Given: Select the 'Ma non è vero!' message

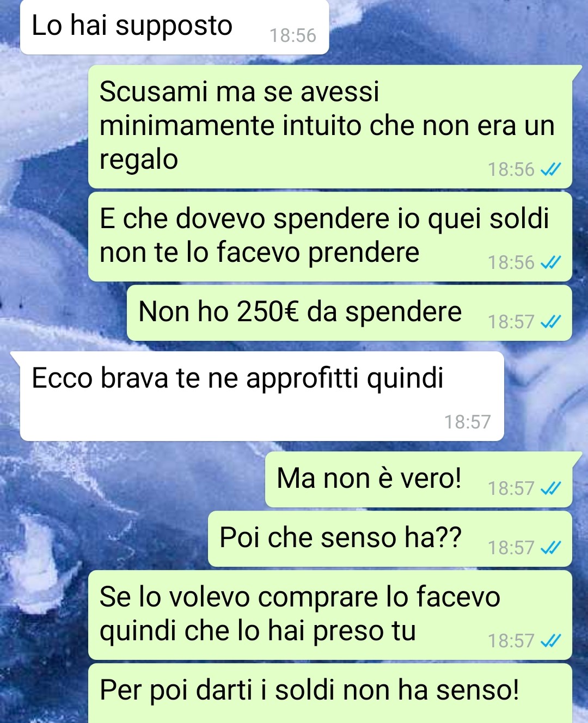Looking at the screenshot, I should [419, 479].
